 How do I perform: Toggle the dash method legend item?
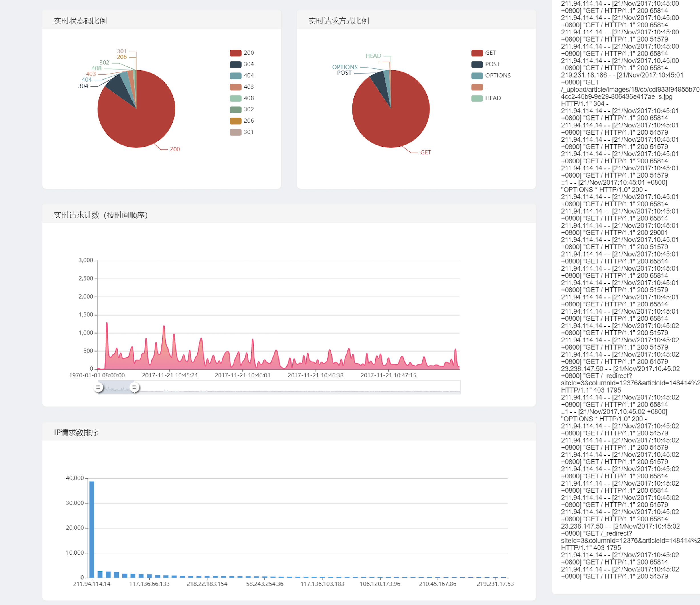coord(477,87)
